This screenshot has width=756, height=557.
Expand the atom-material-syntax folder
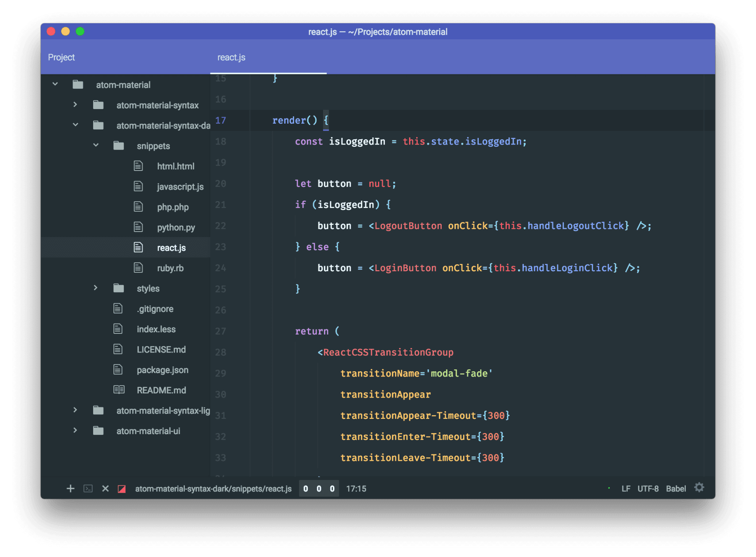tap(75, 105)
